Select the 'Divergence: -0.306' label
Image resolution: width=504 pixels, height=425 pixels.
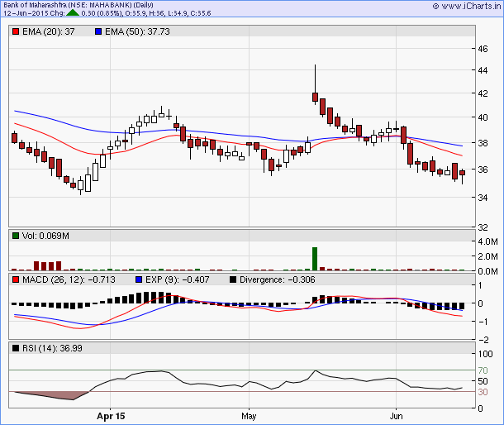(x=278, y=279)
